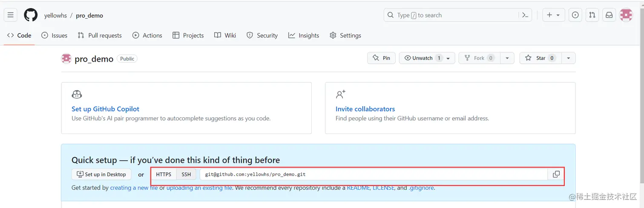Screen dimensions: 644x208
Task: Follow uploading an existing file link
Action: (x=199, y=188)
